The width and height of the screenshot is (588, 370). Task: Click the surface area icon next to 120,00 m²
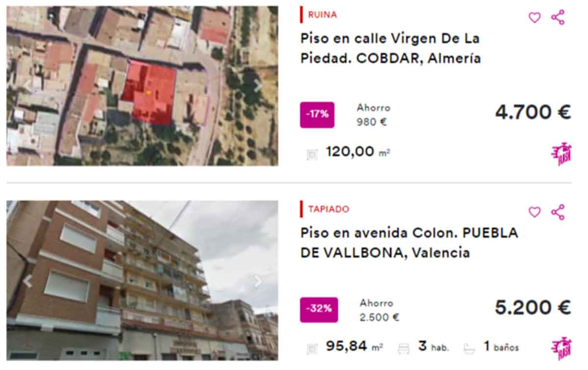click(312, 154)
